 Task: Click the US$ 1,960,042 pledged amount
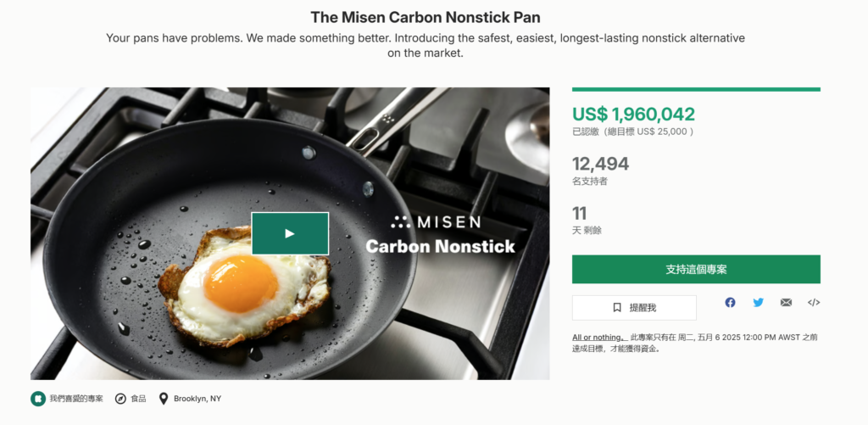[633, 114]
